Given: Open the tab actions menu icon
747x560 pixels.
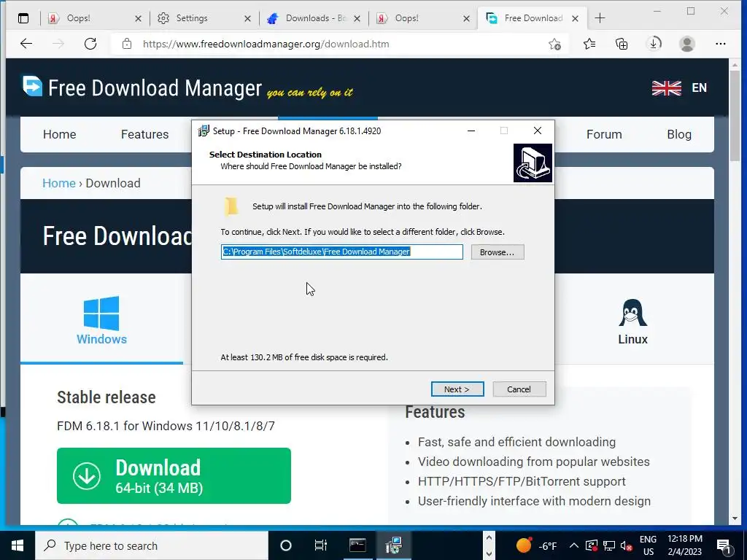Looking at the screenshot, I should click(23, 18).
